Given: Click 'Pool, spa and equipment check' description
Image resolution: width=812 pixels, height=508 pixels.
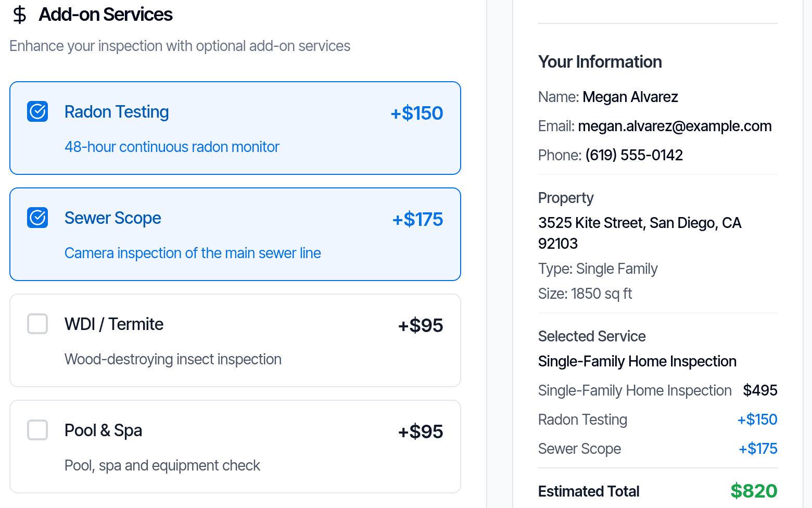Looking at the screenshot, I should point(162,465).
